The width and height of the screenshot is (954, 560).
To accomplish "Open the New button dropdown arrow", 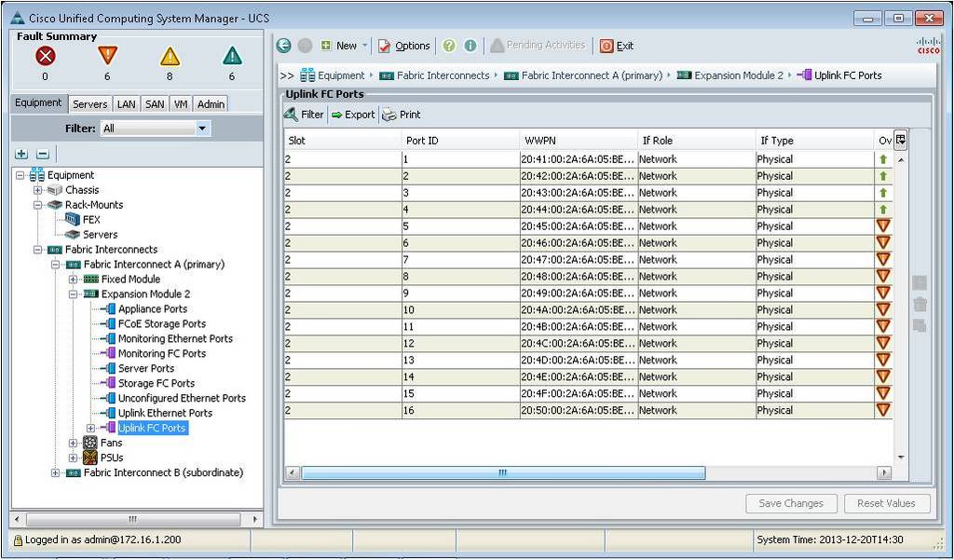I will pos(364,46).
